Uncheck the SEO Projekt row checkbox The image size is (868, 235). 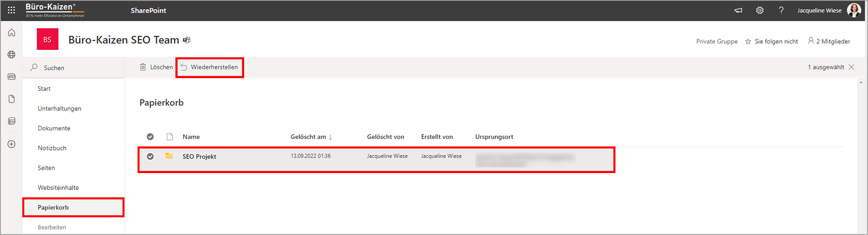tap(150, 156)
